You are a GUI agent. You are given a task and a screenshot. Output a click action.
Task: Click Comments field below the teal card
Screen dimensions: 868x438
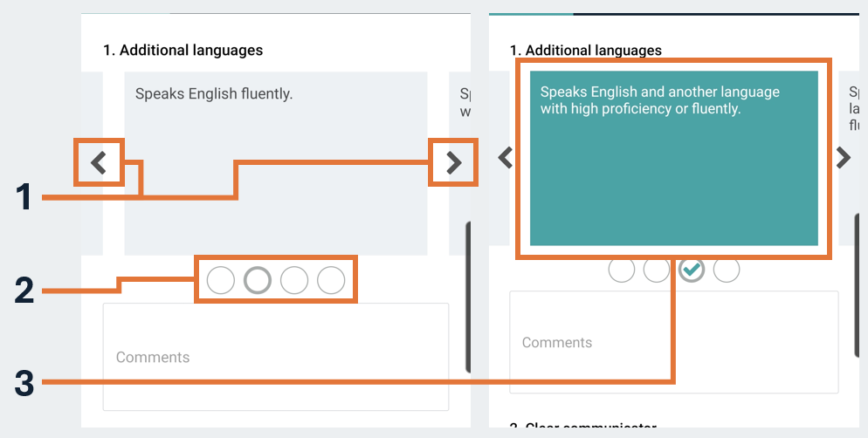coord(674,342)
